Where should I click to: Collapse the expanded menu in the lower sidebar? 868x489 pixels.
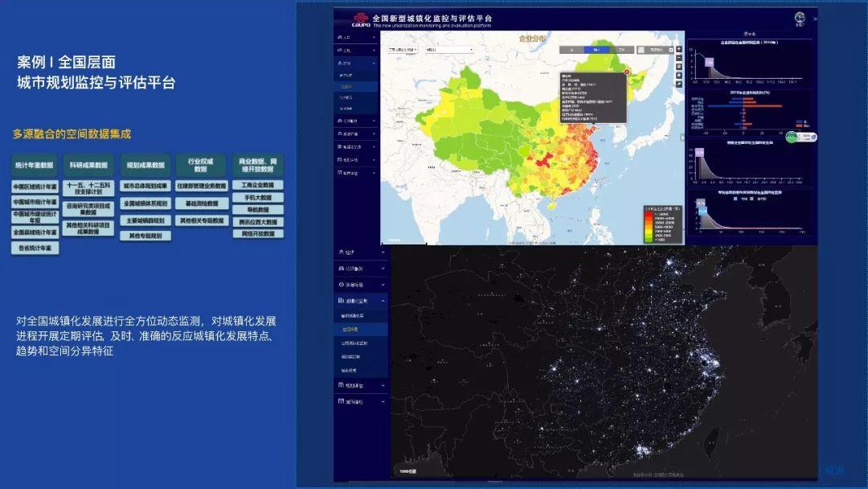click(383, 300)
